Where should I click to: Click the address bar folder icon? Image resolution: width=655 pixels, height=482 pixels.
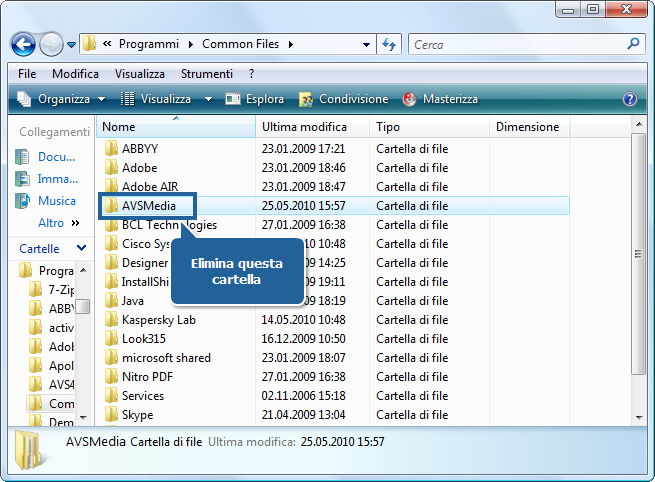coord(89,43)
